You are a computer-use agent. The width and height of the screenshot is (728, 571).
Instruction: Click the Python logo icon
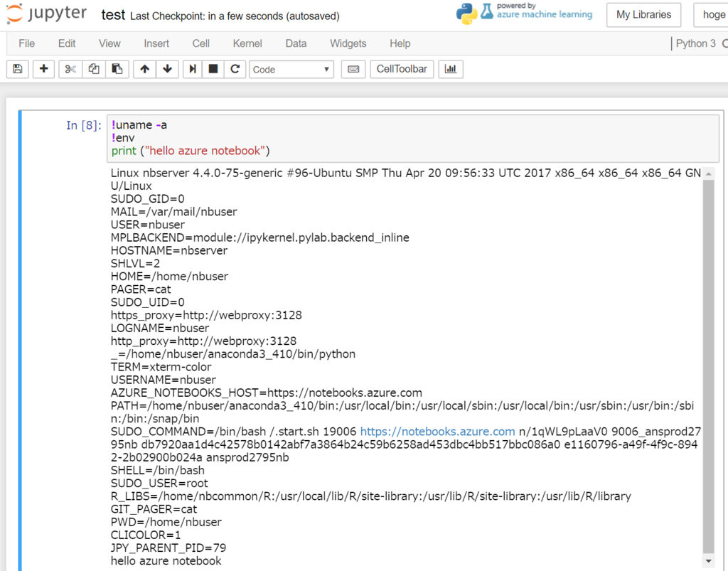(x=466, y=14)
